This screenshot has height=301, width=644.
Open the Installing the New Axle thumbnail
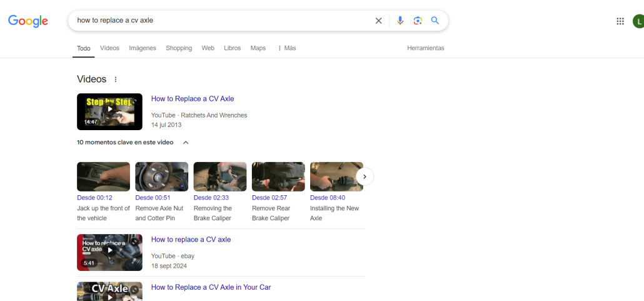337,177
